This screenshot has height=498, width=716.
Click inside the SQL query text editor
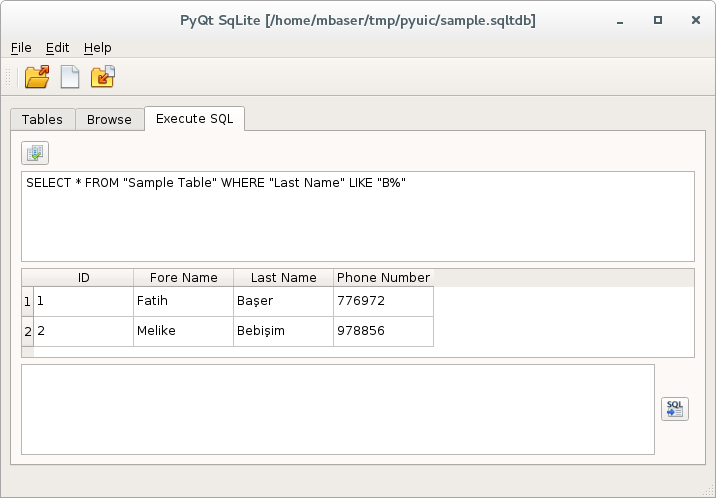358,216
